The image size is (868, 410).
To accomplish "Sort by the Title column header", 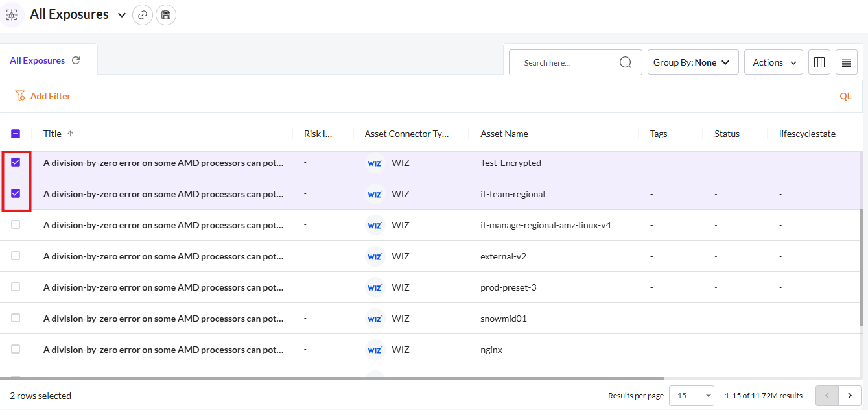I will (x=53, y=134).
